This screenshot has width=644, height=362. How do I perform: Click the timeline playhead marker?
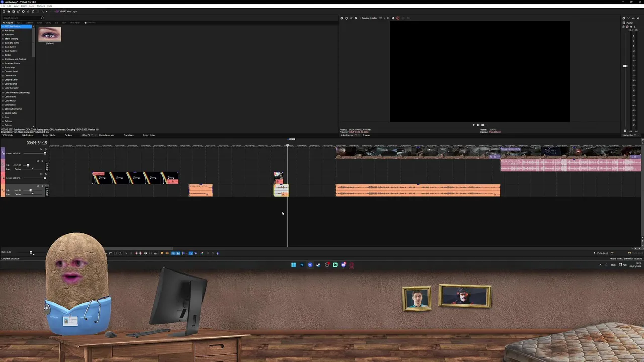tap(288, 146)
